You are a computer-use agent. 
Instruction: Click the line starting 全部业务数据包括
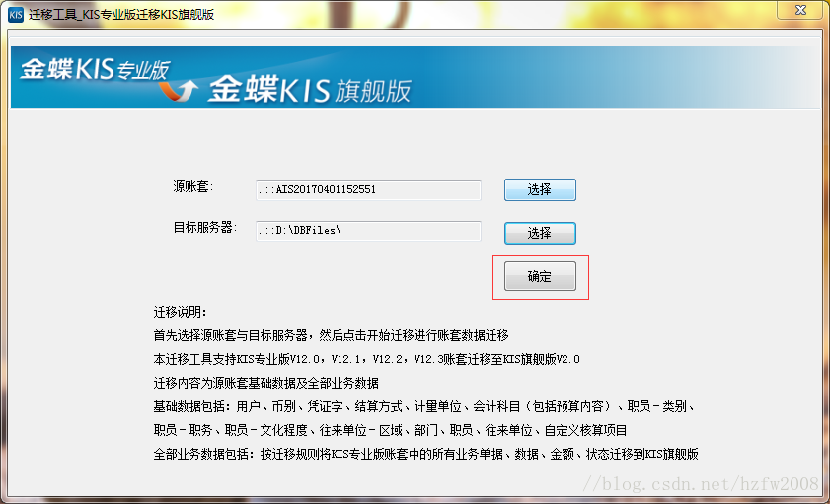pyautogui.click(x=425, y=454)
